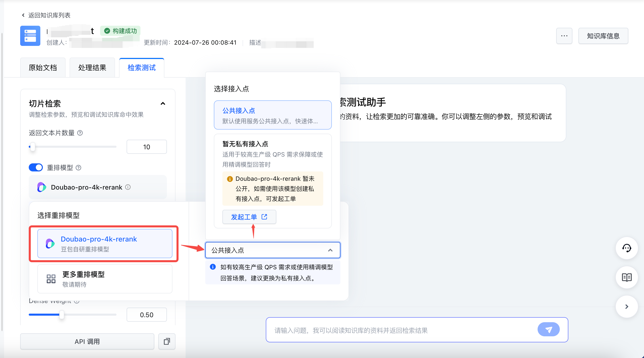The image size is (644, 358).
Task: Click the Dense Weight slider handle
Action: pos(62,315)
